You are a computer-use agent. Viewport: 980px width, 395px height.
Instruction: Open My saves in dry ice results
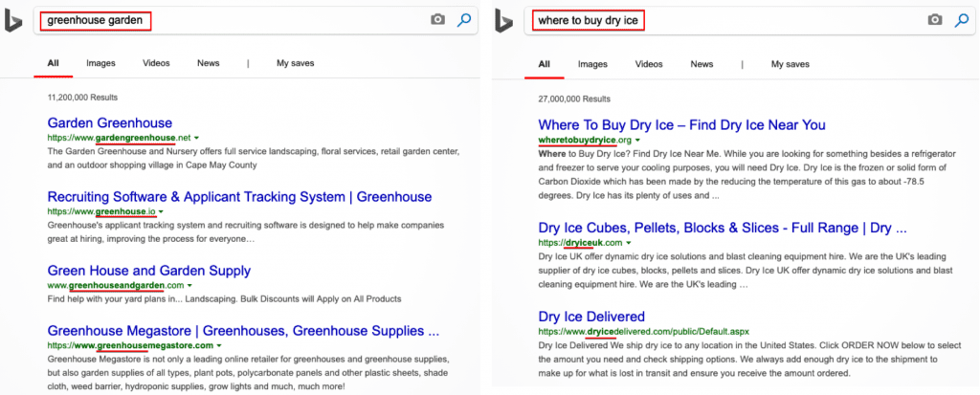(x=790, y=64)
